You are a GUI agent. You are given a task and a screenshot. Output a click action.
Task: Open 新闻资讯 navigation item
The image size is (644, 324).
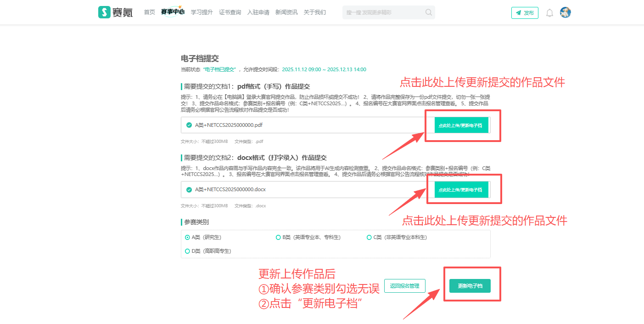pos(286,12)
